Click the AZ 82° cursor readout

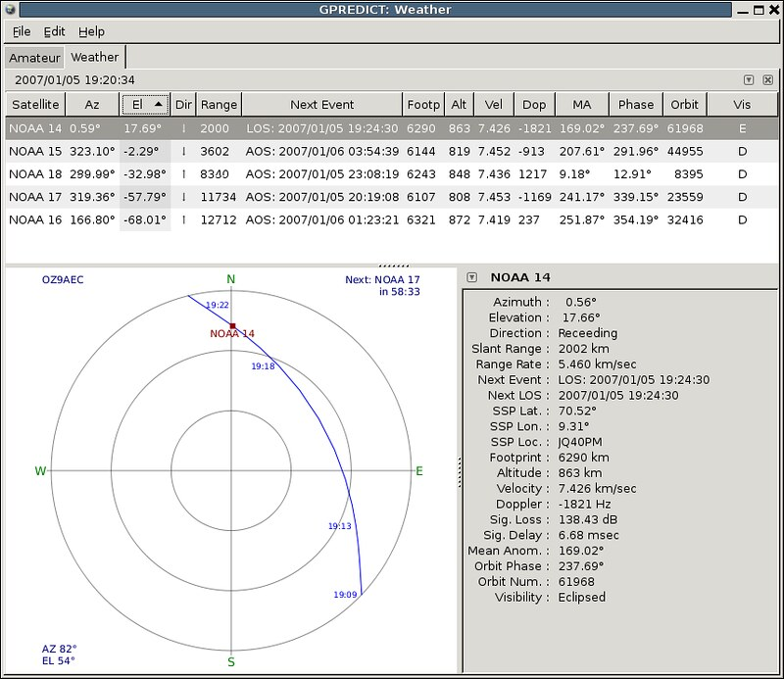click(x=59, y=649)
